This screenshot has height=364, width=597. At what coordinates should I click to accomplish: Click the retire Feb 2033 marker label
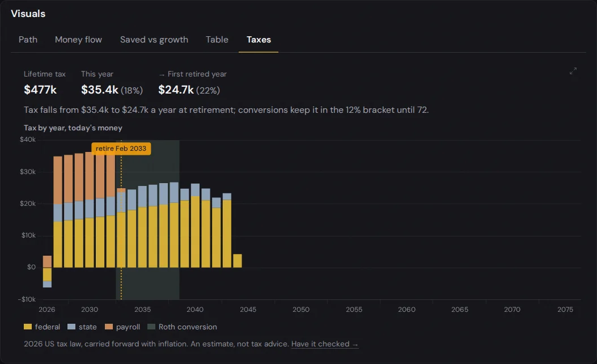[121, 149]
